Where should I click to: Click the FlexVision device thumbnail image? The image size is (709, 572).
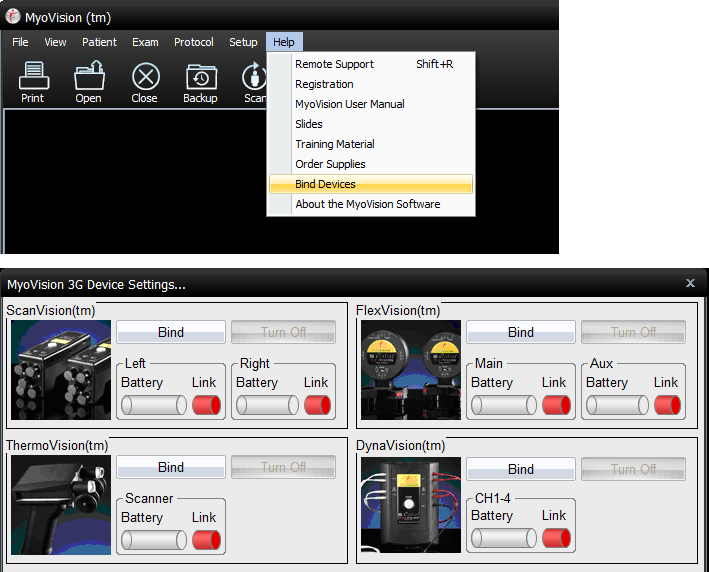pos(411,370)
